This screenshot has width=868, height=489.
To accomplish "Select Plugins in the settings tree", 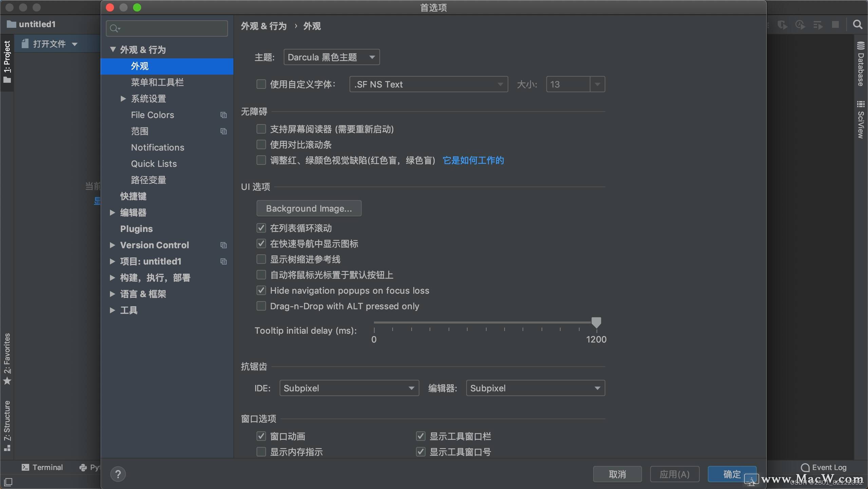I will coord(136,229).
